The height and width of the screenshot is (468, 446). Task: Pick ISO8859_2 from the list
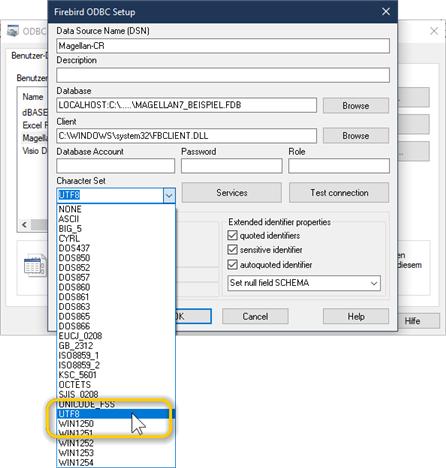tap(116, 365)
